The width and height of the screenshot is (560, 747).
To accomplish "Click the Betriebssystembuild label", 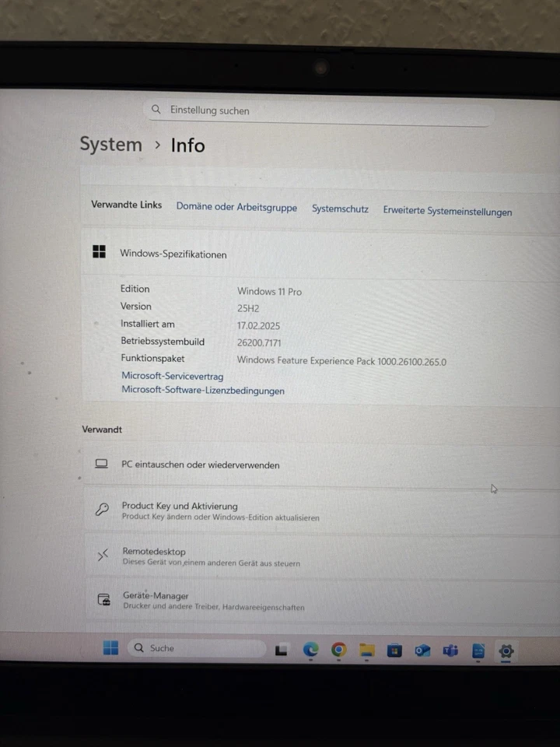I will tap(163, 341).
